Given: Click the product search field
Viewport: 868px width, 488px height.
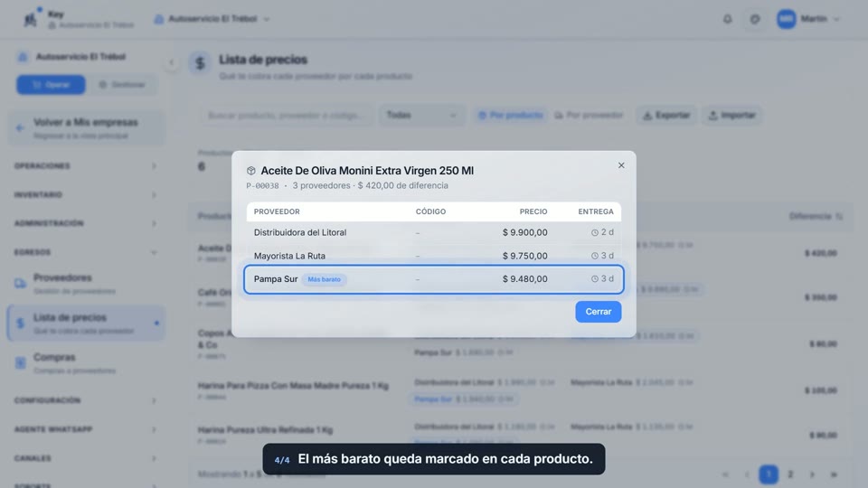Looking at the screenshot, I should 287,115.
